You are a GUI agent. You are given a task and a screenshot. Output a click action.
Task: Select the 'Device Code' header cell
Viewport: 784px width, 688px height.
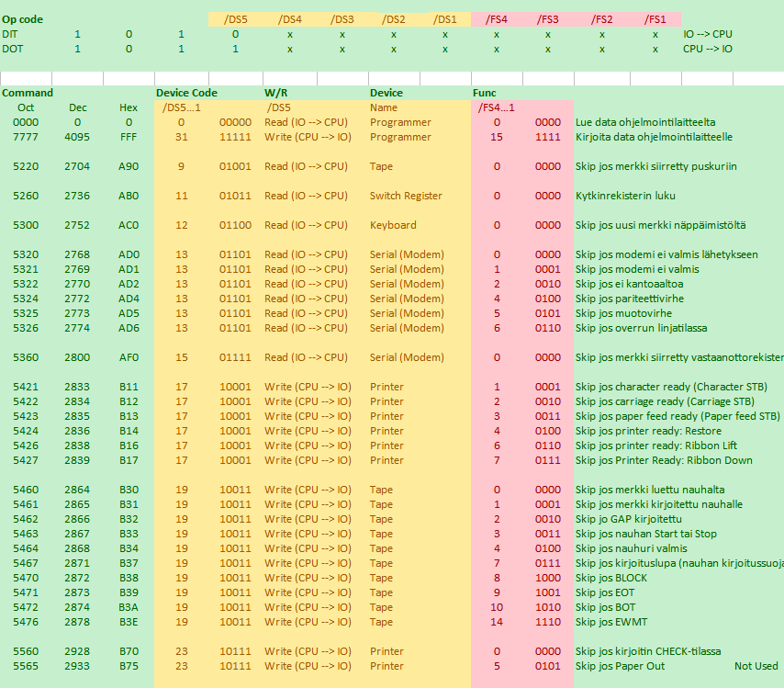(186, 93)
